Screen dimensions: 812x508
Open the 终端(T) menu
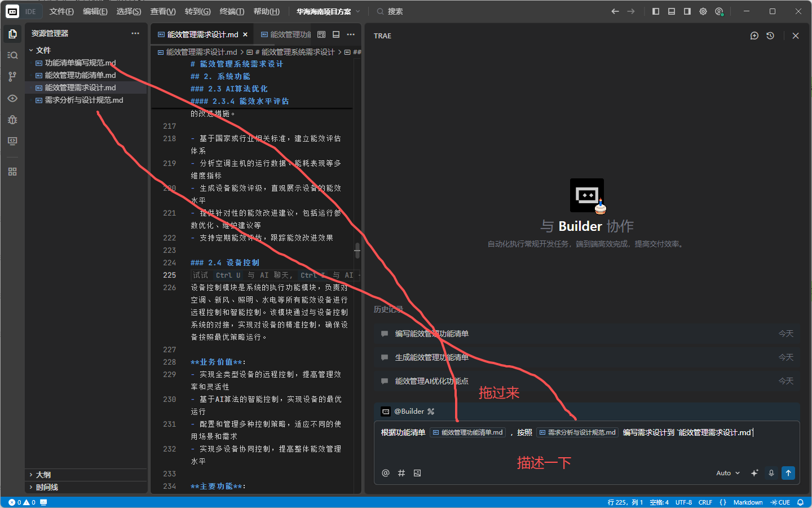pyautogui.click(x=232, y=11)
